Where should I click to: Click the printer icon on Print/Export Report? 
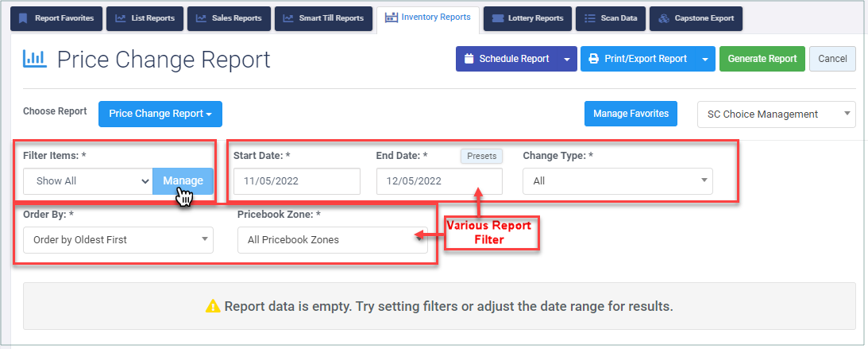[x=593, y=59]
